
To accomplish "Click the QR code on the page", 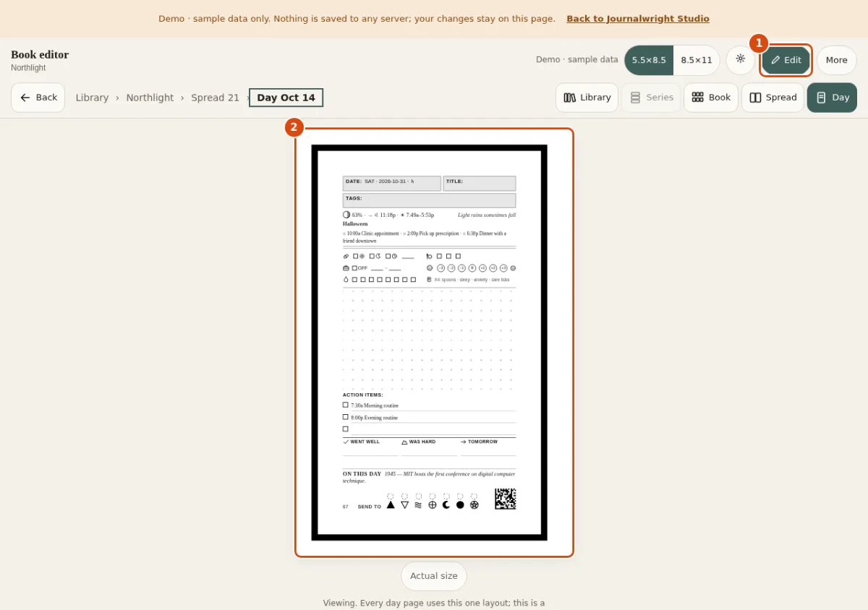I will [506, 499].
